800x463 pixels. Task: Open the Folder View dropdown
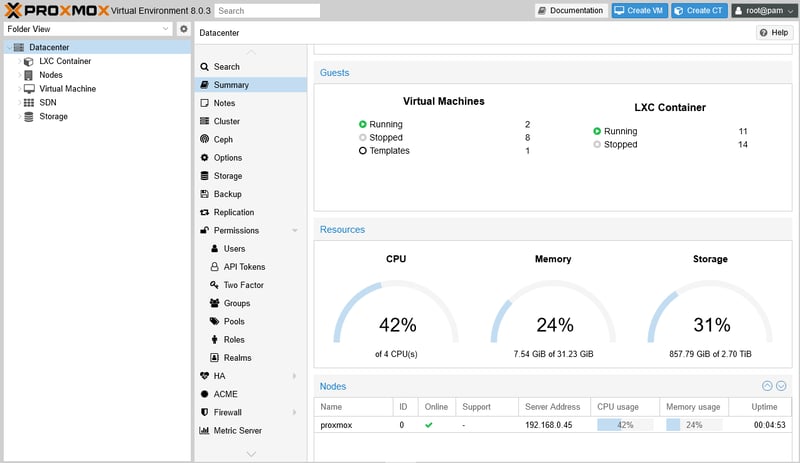tap(166, 29)
